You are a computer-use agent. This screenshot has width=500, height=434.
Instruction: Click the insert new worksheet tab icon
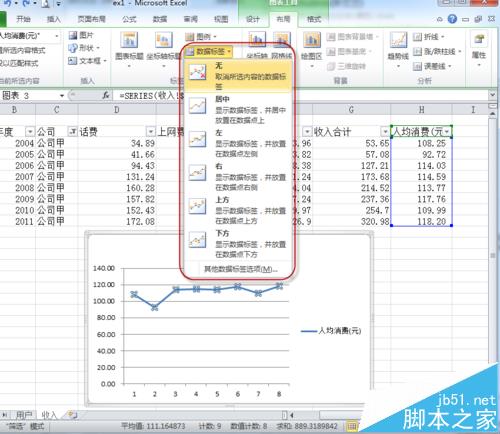coord(72,415)
